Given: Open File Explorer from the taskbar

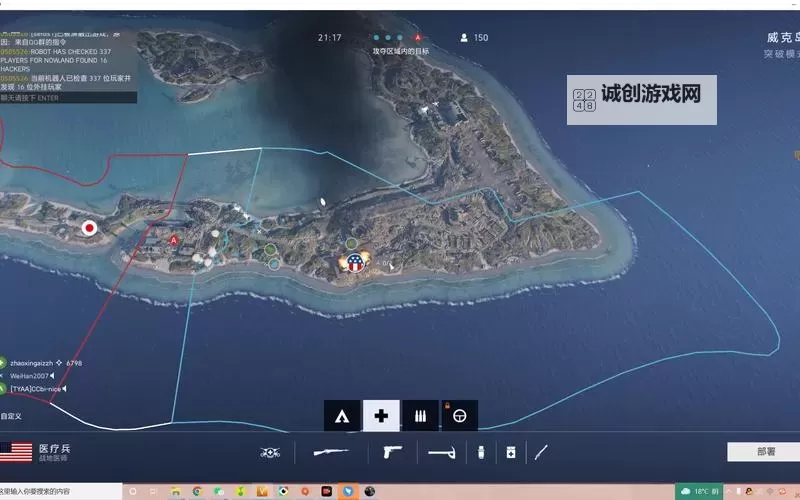Looking at the screenshot, I should pos(176,491).
